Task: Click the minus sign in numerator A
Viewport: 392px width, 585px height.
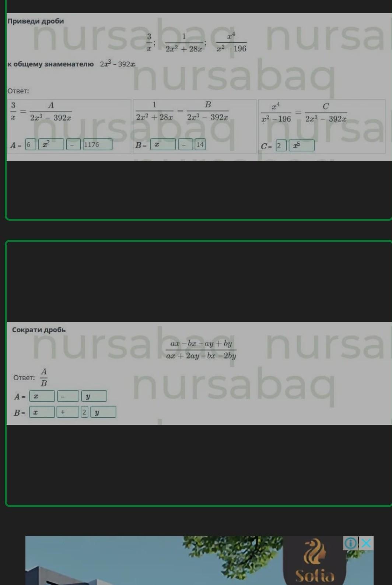Action: point(68,396)
